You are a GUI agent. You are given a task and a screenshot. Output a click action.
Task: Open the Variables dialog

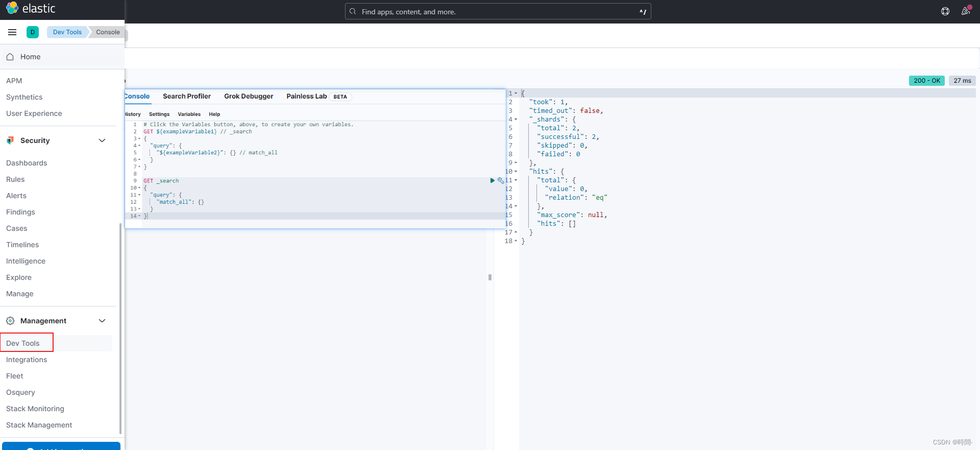coord(189,114)
